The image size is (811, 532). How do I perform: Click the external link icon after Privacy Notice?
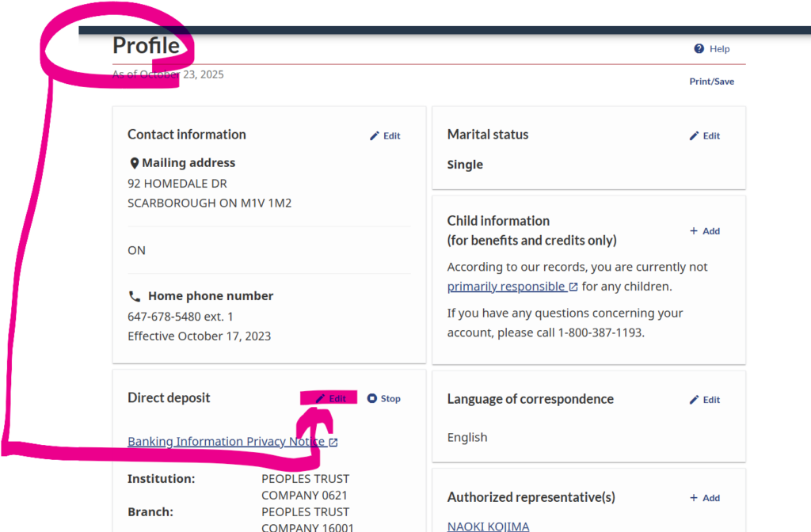[333, 443]
